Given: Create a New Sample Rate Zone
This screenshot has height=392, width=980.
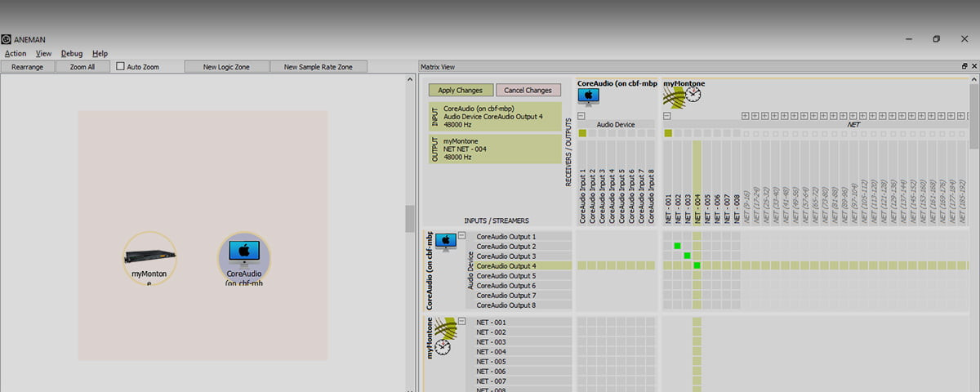Looking at the screenshot, I should tap(318, 66).
